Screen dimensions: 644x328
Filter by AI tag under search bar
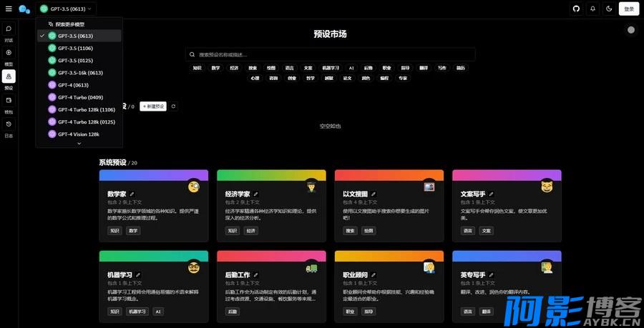pos(351,68)
